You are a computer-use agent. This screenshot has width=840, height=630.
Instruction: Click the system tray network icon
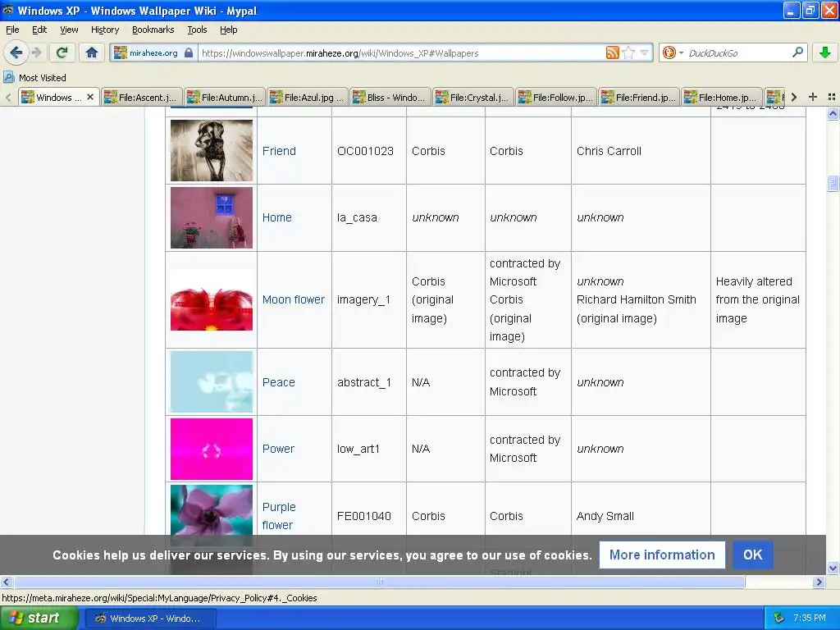tap(778, 618)
